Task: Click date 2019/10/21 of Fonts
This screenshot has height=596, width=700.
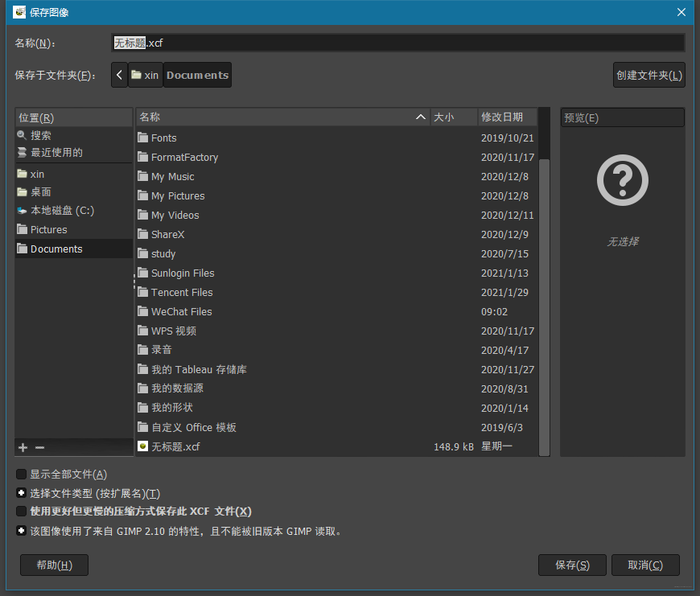Action: [x=507, y=138]
